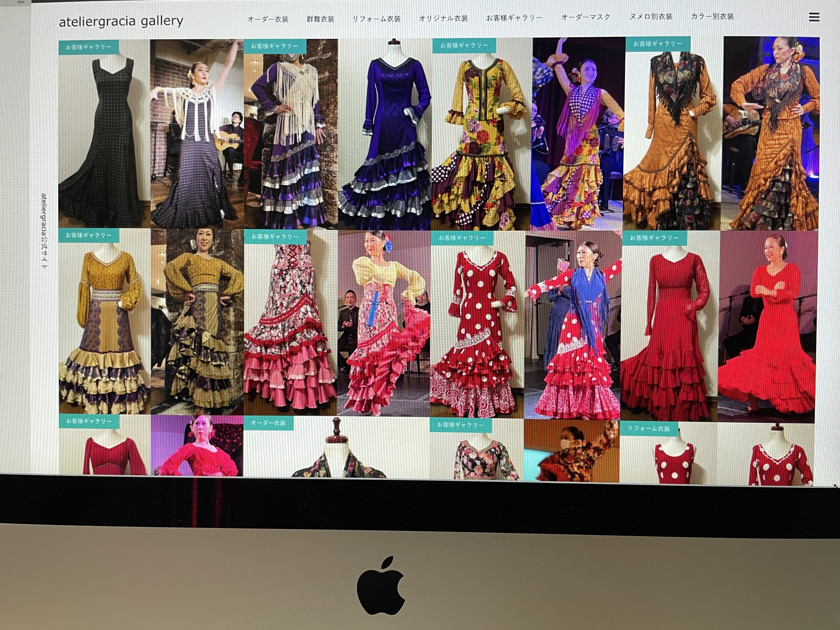Open the dancer in orange dress photo
The height and width of the screenshot is (630, 840).
pyautogui.click(x=770, y=134)
